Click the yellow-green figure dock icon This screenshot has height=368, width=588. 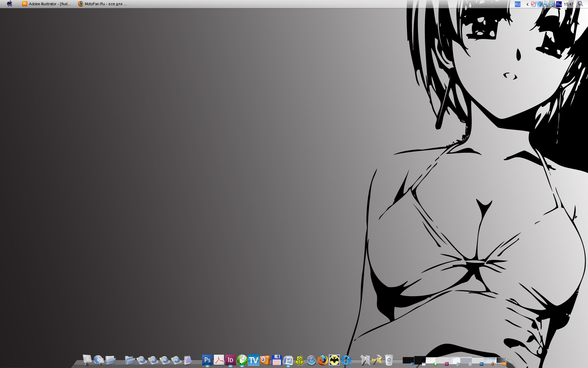click(x=300, y=360)
